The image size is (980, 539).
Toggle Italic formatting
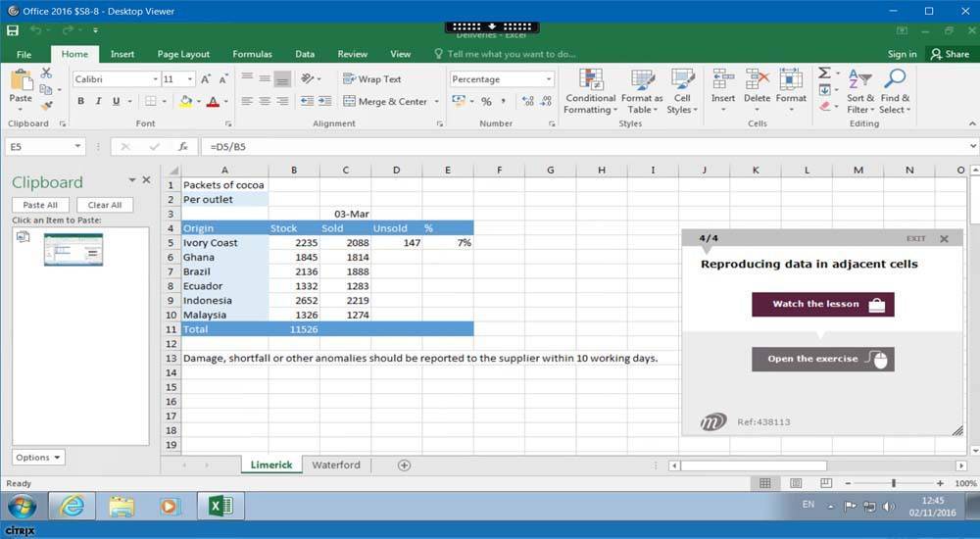99,101
